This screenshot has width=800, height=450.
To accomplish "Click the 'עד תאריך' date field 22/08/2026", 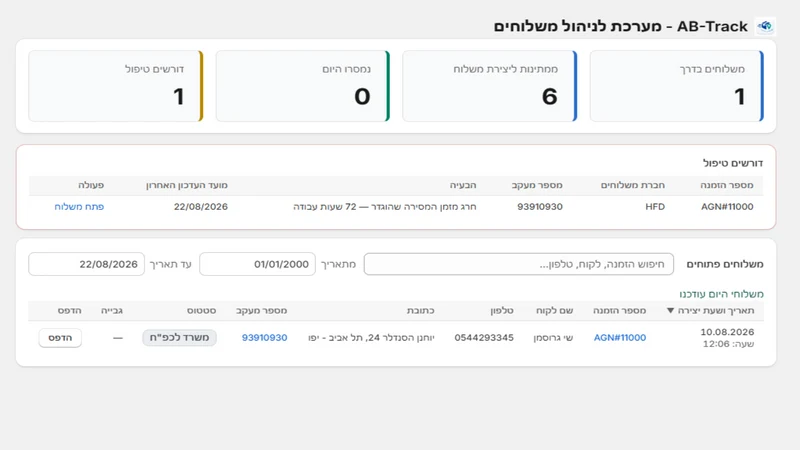I will point(87,264).
